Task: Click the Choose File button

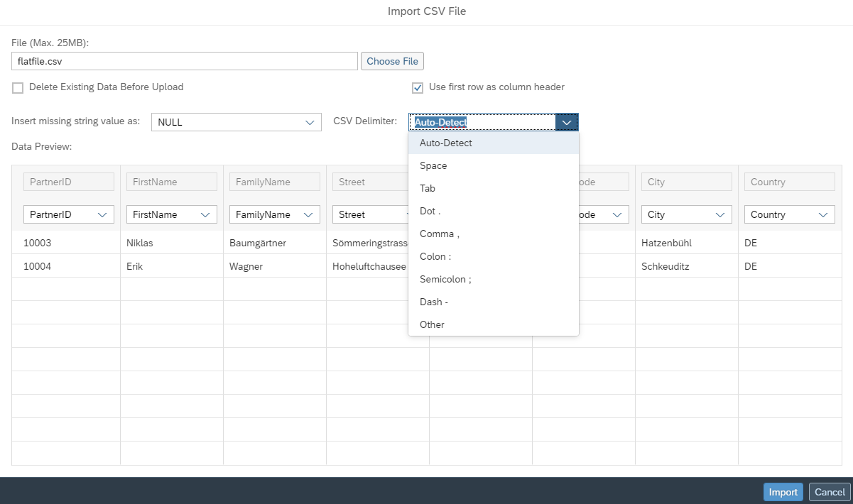Action: click(x=392, y=60)
